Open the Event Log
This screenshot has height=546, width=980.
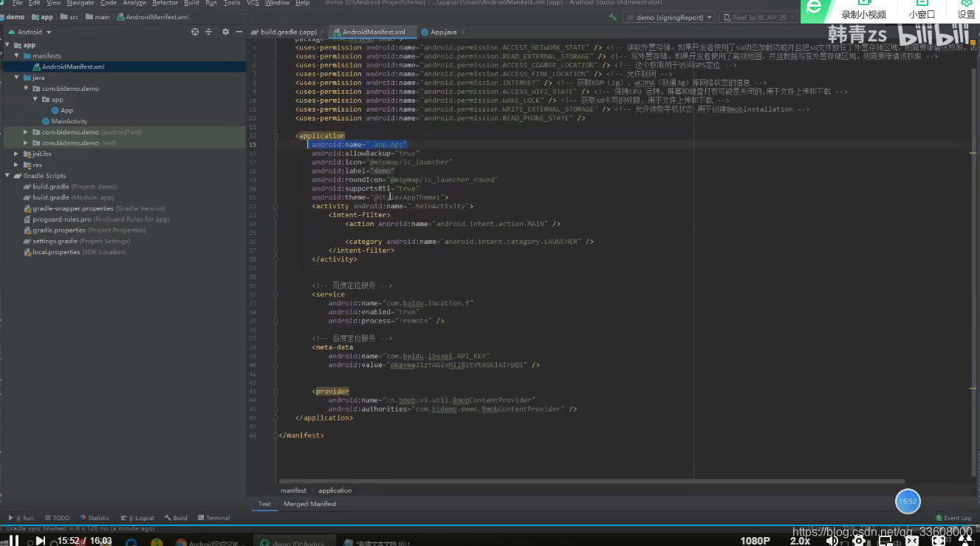[x=953, y=518]
